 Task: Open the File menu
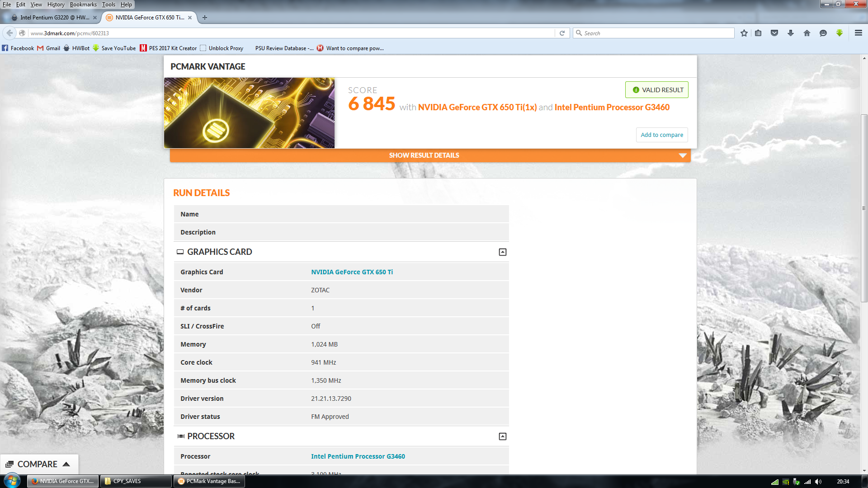(x=7, y=5)
